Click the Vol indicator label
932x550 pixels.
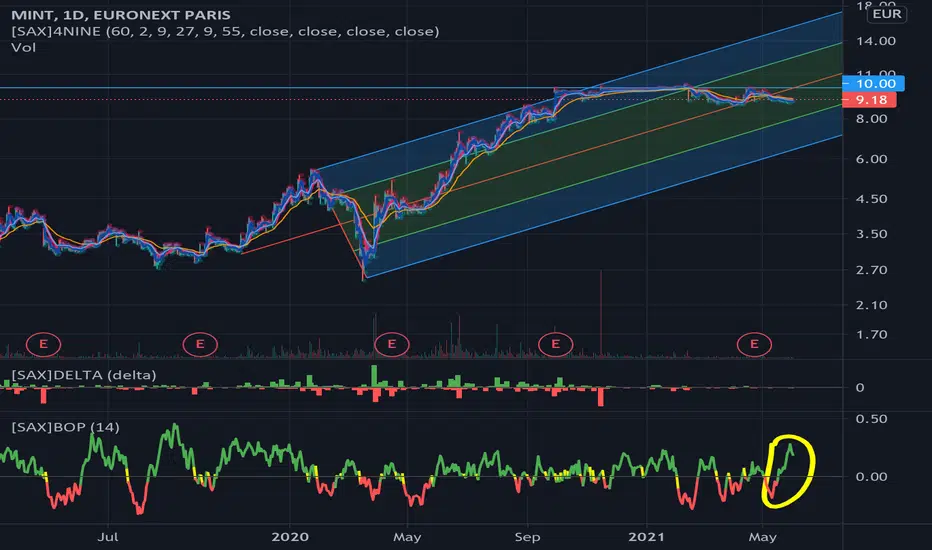click(23, 48)
